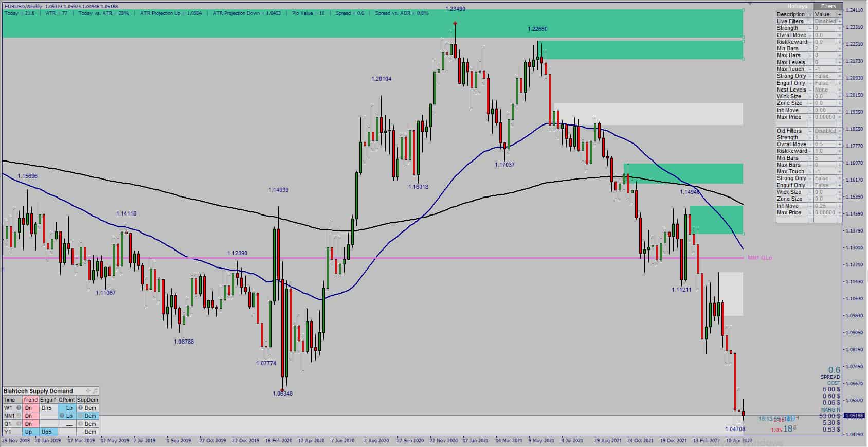Click the Spread = 0.6 header text
The image size is (868, 447).
350,13
